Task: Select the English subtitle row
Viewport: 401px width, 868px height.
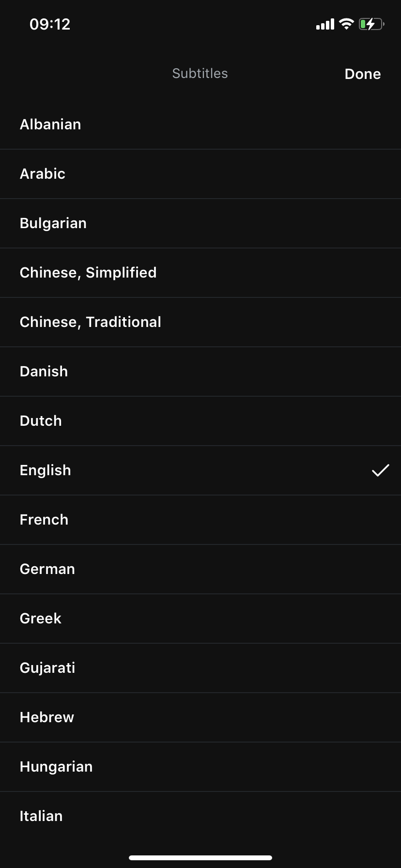Action: (200, 470)
